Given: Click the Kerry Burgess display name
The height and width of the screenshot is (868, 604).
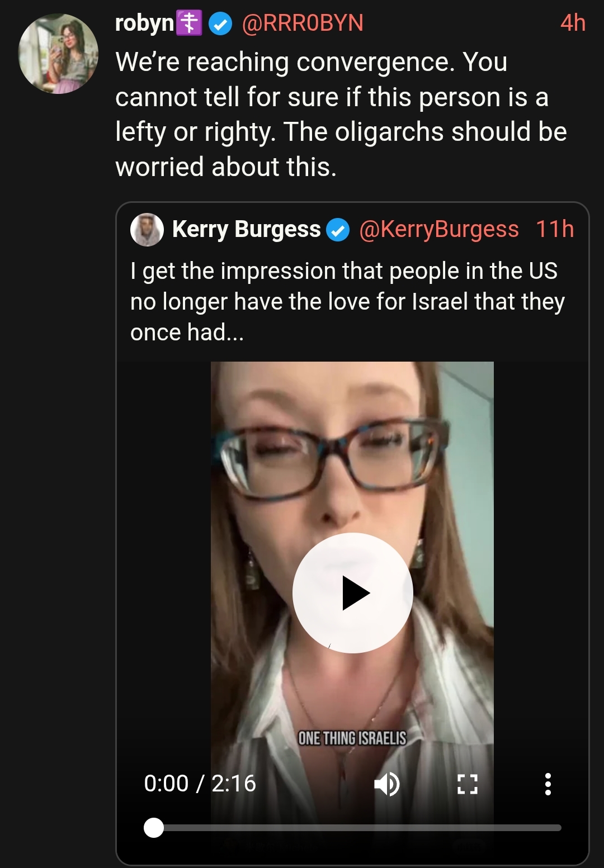Looking at the screenshot, I should [x=247, y=229].
